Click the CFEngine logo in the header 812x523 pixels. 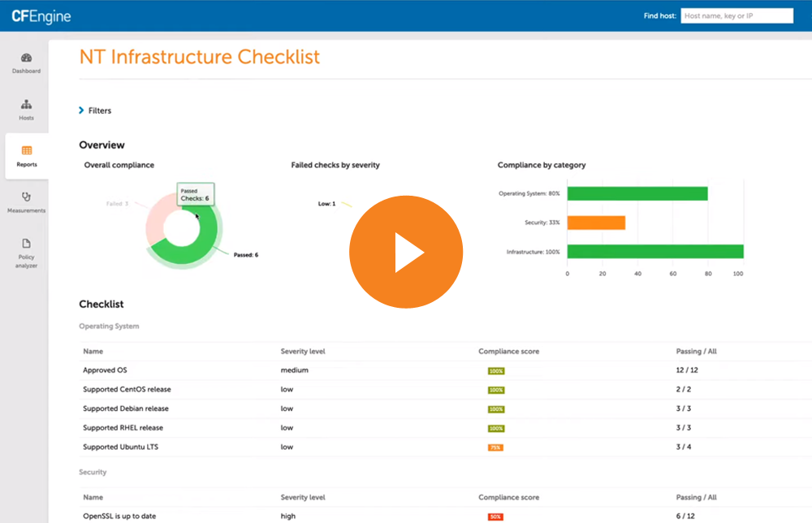click(x=42, y=15)
